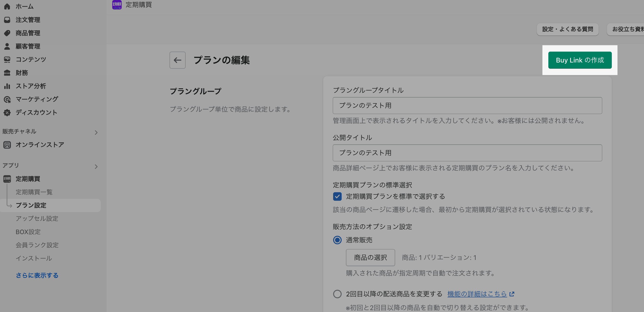Click the 公開タイトル input field
The width and height of the screenshot is (644, 312).
click(467, 153)
